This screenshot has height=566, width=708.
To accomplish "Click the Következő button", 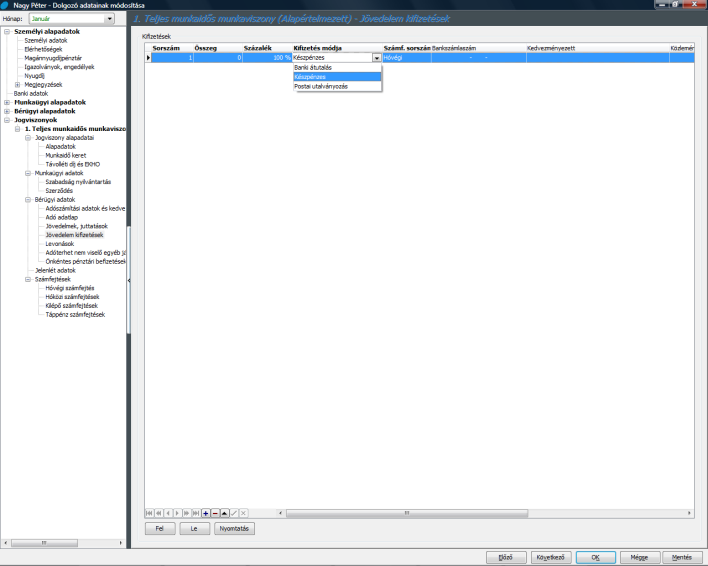I will pos(551,557).
